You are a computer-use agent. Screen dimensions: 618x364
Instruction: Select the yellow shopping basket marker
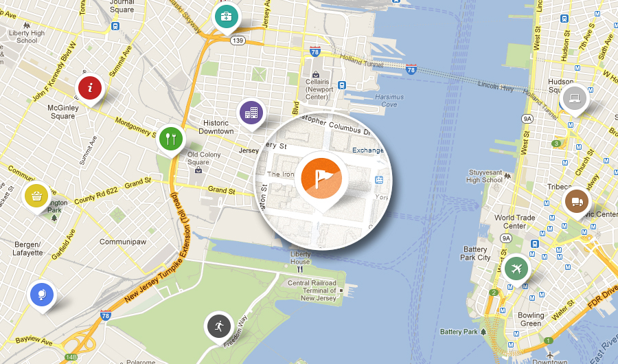[x=36, y=196]
